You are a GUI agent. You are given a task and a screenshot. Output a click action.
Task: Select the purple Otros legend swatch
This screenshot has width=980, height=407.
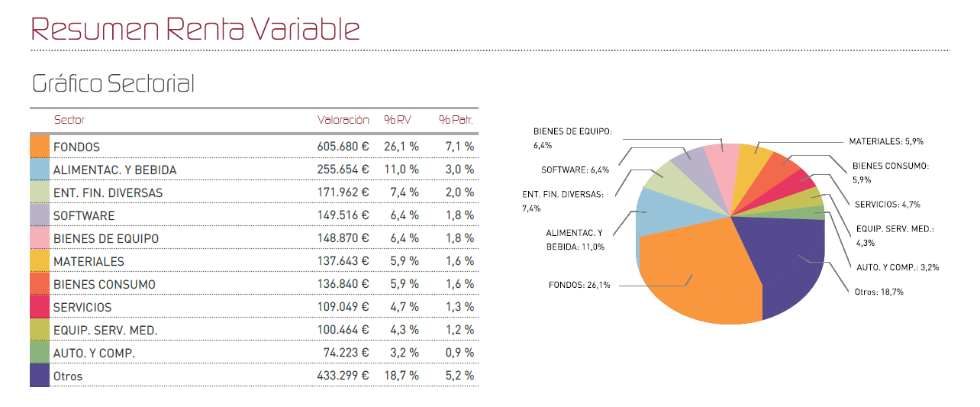coord(40,376)
